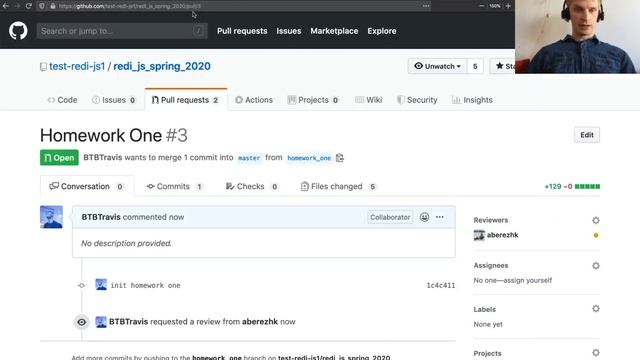This screenshot has height=360, width=640.
Task: Open Labels settings gear
Action: pos(596,309)
